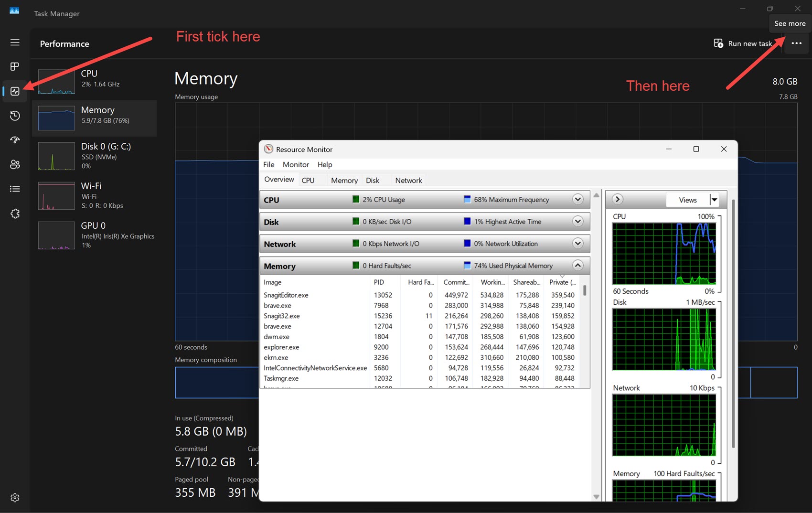
Task: Open the App history sidebar icon
Action: coord(15,116)
